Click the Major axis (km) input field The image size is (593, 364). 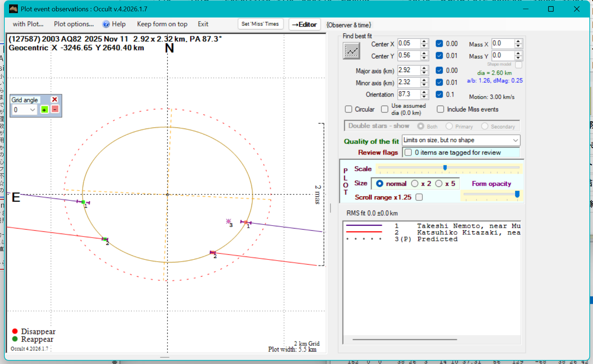point(409,70)
